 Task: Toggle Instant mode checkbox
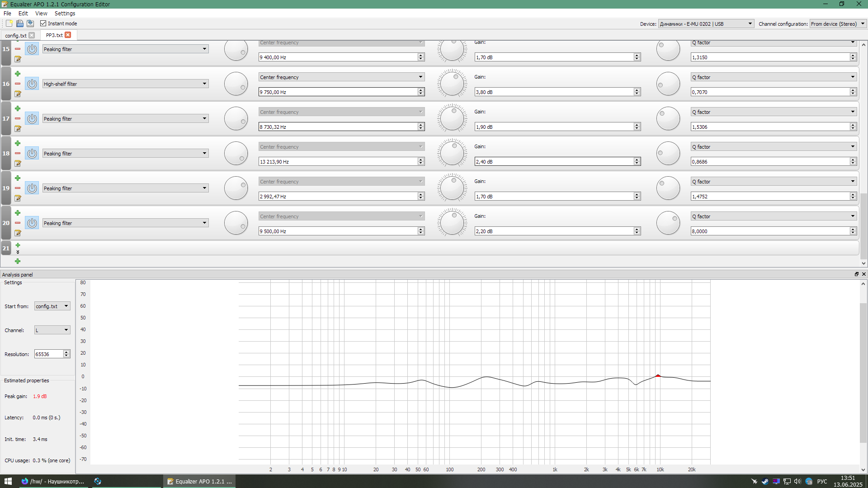click(43, 23)
